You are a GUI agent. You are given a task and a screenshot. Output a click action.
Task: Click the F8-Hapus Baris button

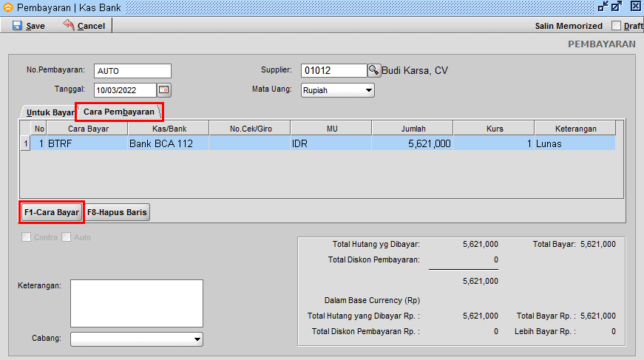coord(117,212)
